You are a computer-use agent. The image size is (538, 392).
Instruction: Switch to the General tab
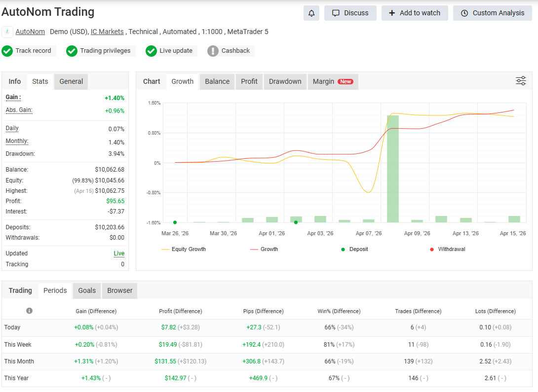pyautogui.click(x=71, y=81)
